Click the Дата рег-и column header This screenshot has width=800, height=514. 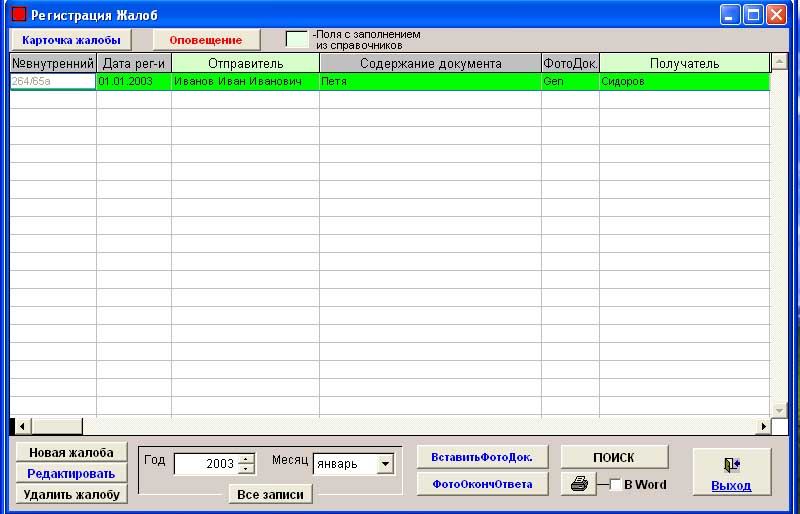point(134,63)
